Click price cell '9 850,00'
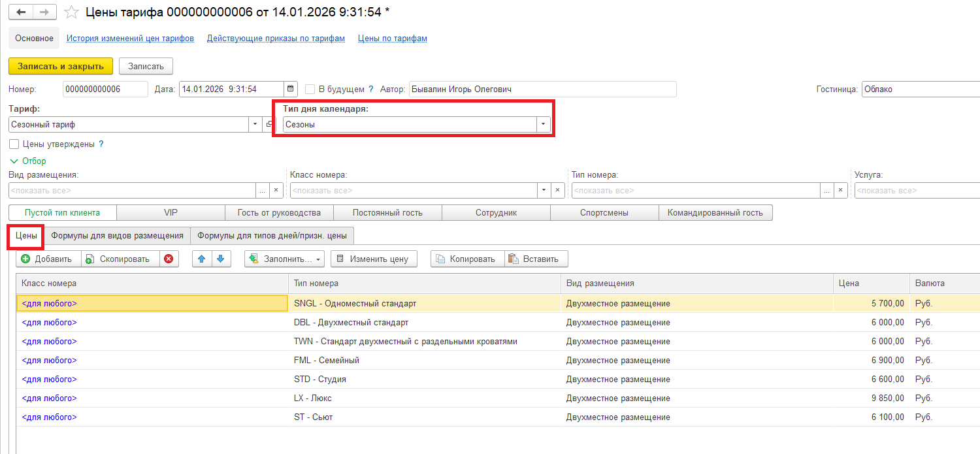This screenshot has width=980, height=454. [871, 398]
